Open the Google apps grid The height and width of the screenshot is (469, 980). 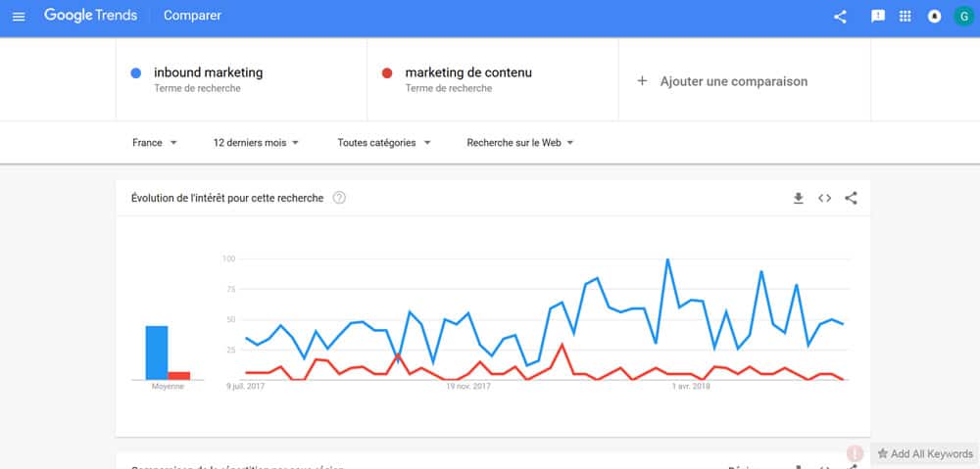tap(905, 17)
